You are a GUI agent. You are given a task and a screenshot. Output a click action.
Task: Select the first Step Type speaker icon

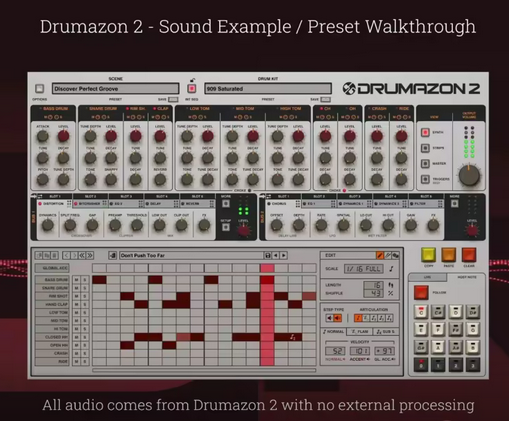point(329,318)
